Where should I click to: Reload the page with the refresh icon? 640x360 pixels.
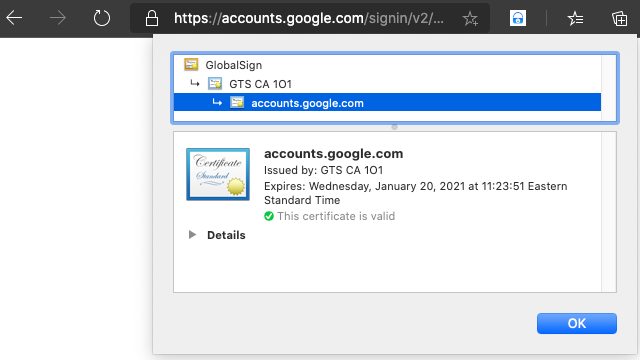point(102,18)
